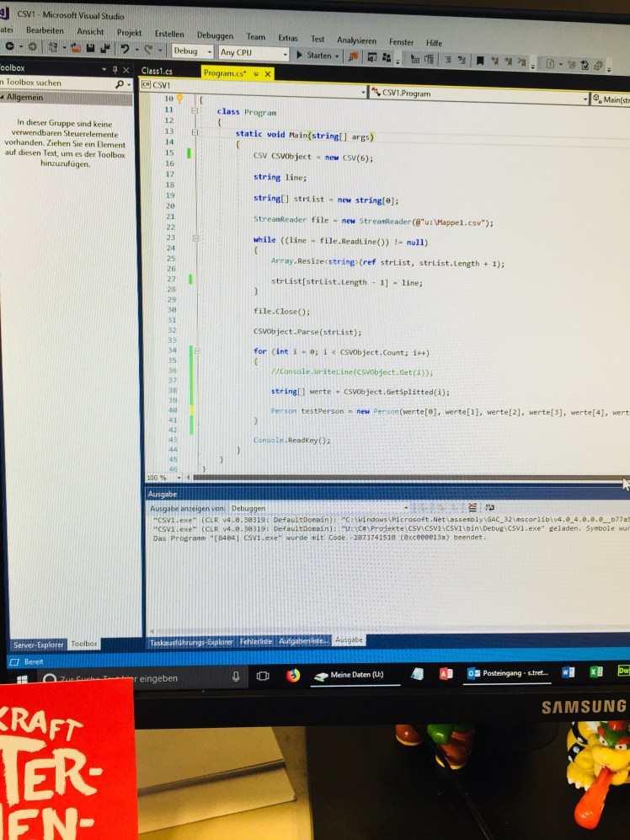This screenshot has width=630, height=840.
Task: Collapse the Main method outline region
Action: 195,133
